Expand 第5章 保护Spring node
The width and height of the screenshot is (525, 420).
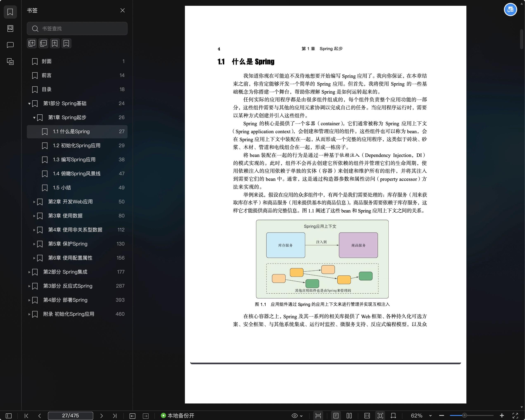point(34,244)
